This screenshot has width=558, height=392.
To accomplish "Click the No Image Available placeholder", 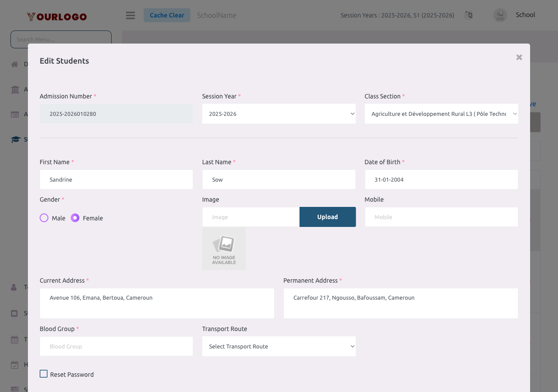I will click(224, 248).
